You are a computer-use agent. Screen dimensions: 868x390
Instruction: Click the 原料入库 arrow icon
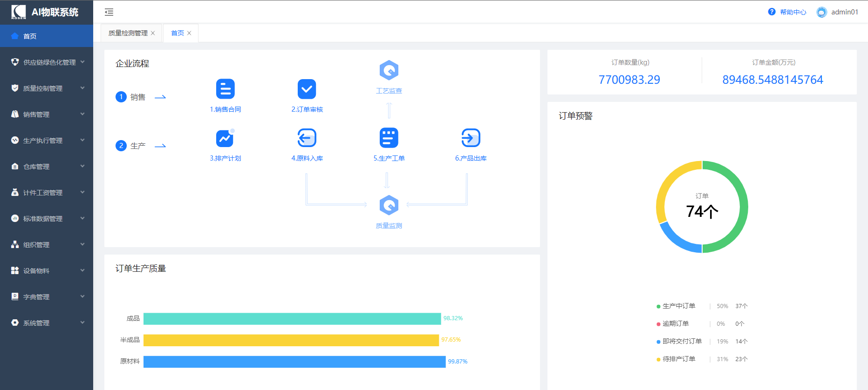point(307,138)
